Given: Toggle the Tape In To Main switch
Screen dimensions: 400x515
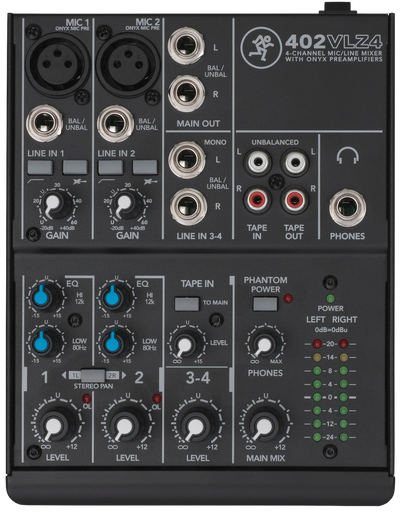Looking at the screenshot, I should (187, 304).
